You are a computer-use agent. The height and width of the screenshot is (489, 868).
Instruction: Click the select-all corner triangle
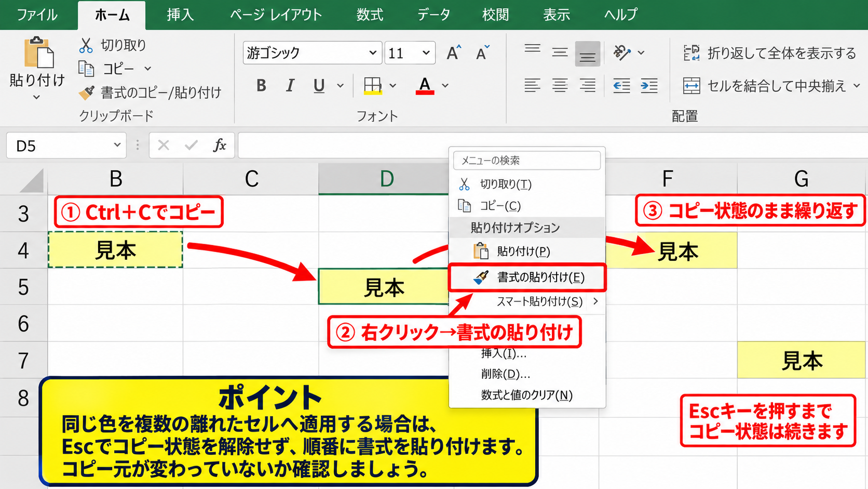click(x=31, y=180)
